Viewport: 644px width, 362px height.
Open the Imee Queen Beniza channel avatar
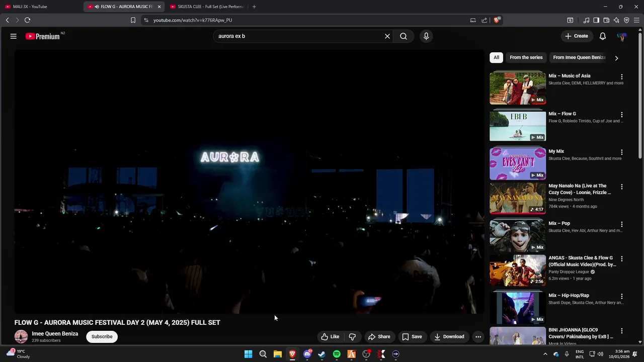[x=21, y=337]
